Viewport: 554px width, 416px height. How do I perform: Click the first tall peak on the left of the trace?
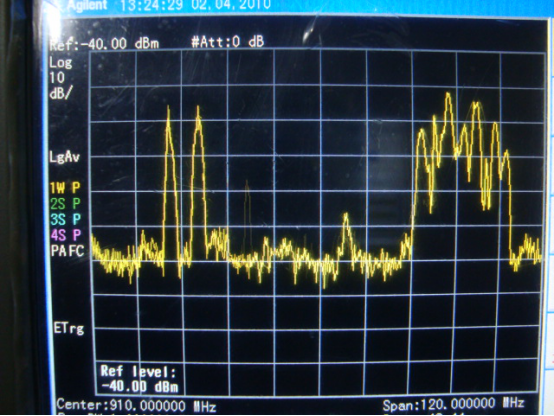(168, 108)
